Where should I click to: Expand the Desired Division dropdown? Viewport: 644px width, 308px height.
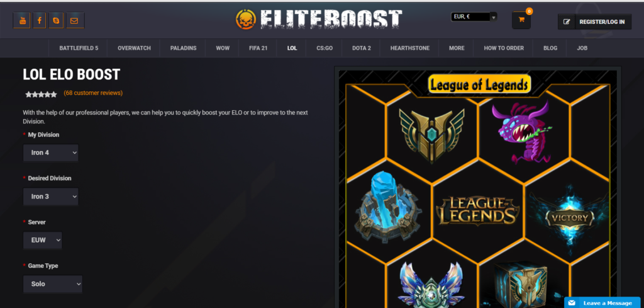tap(50, 197)
